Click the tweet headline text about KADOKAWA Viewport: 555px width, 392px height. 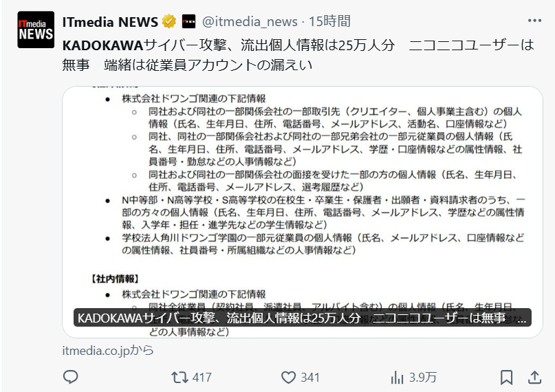[298, 55]
